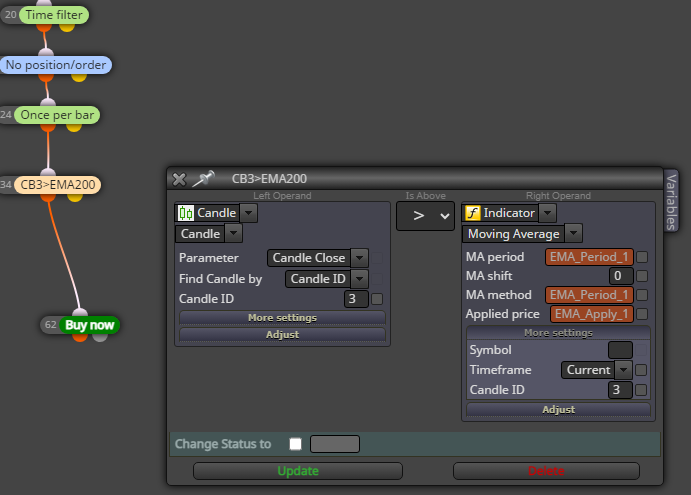
Task: Toggle checkbox beside MA period
Action: click(x=642, y=257)
